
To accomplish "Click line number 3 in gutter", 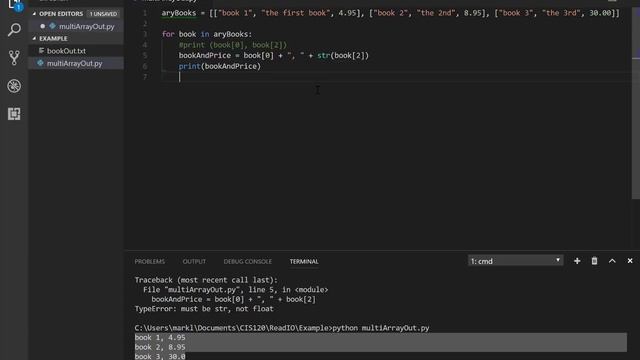I will [x=145, y=34].
